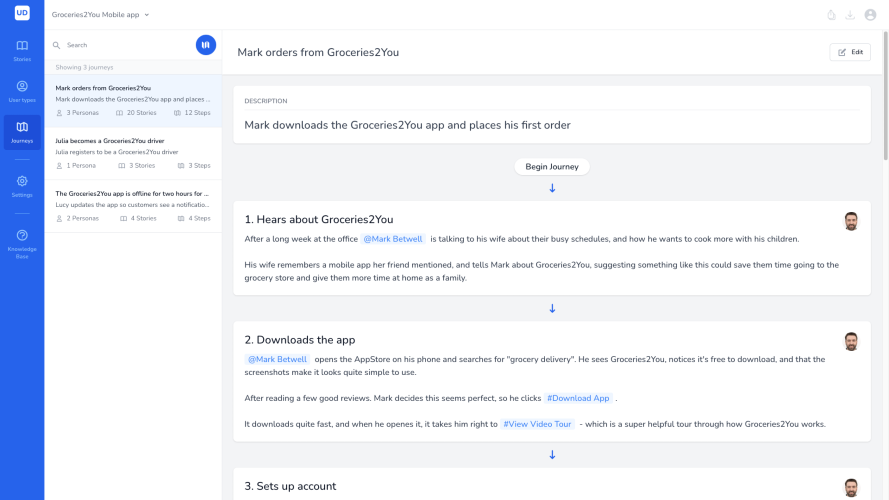This screenshot has width=889, height=500.
Task: Click description text about placing first order
Action: pyautogui.click(x=407, y=125)
